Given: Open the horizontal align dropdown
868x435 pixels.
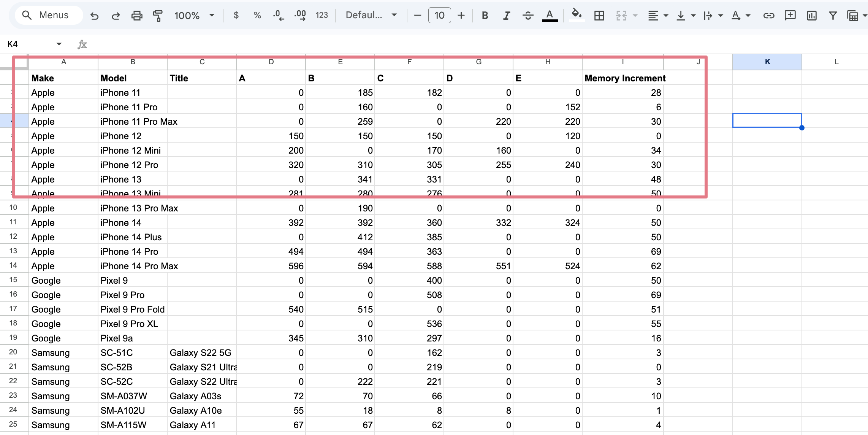Looking at the screenshot, I should tap(658, 15).
